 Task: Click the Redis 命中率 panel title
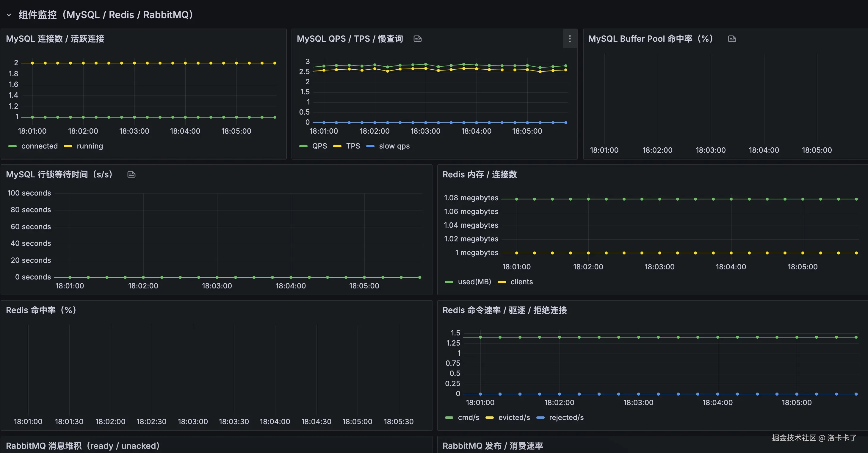tap(41, 310)
